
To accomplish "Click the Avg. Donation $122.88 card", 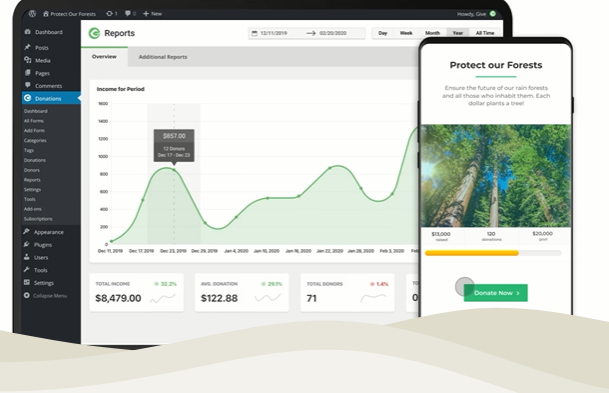I will (x=242, y=292).
